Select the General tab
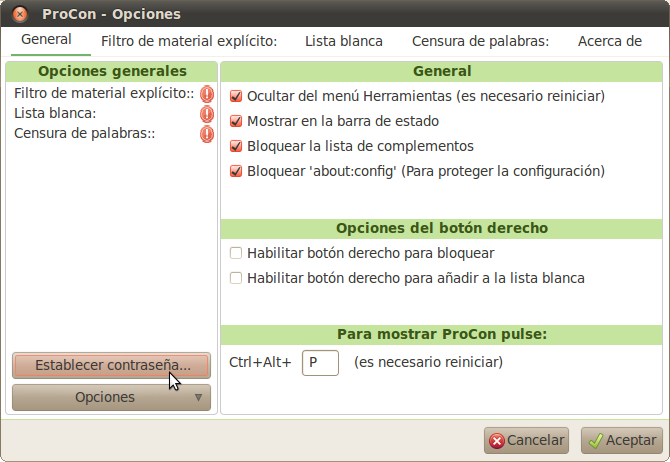This screenshot has height=462, width=670. 46,40
